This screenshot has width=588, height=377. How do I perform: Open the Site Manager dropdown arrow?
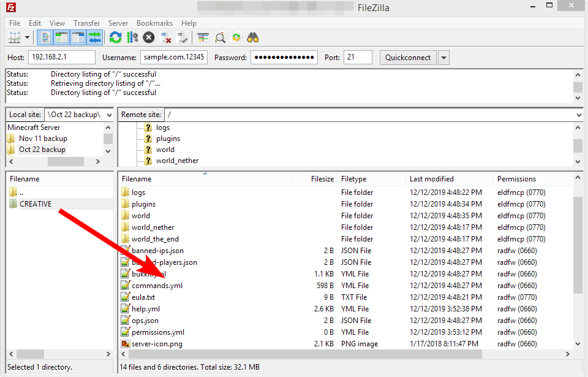27,37
